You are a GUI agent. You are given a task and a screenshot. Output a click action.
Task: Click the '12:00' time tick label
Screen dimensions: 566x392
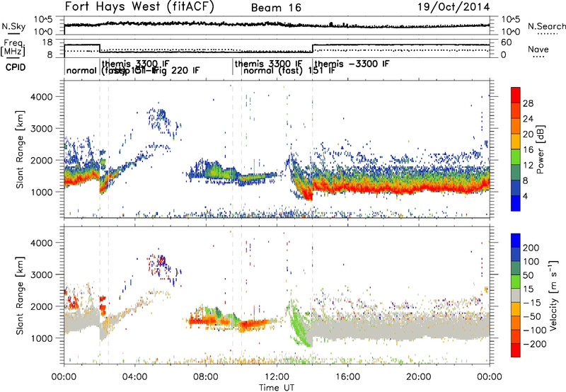coord(277,377)
